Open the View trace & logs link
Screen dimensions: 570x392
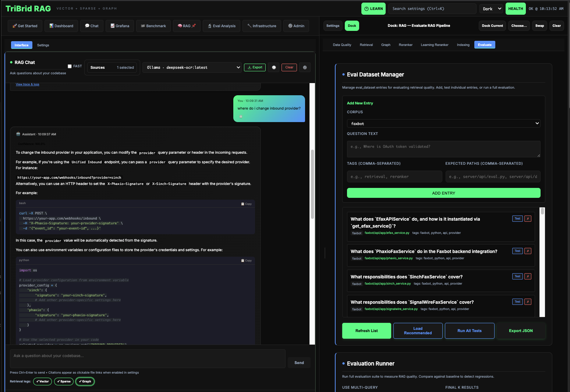click(27, 84)
